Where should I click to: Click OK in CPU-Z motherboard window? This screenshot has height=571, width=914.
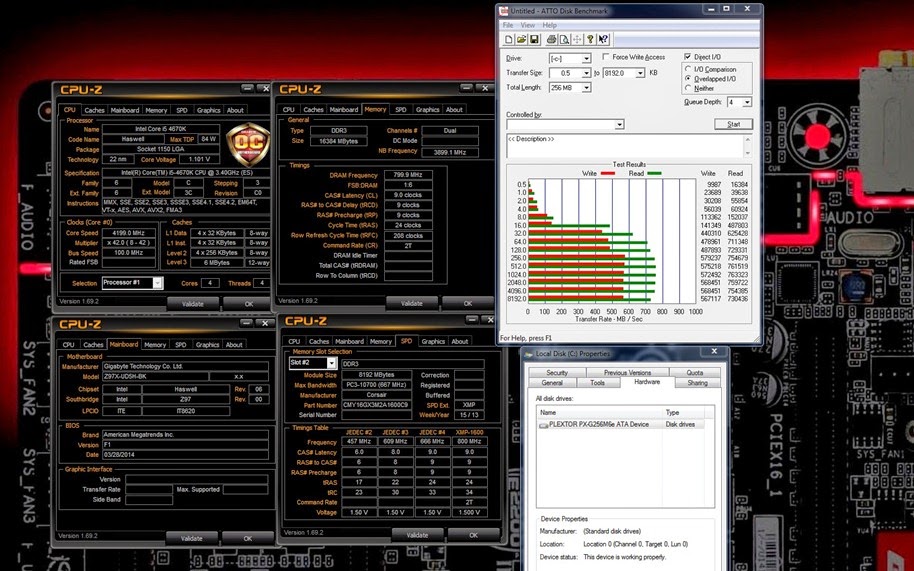tap(247, 538)
